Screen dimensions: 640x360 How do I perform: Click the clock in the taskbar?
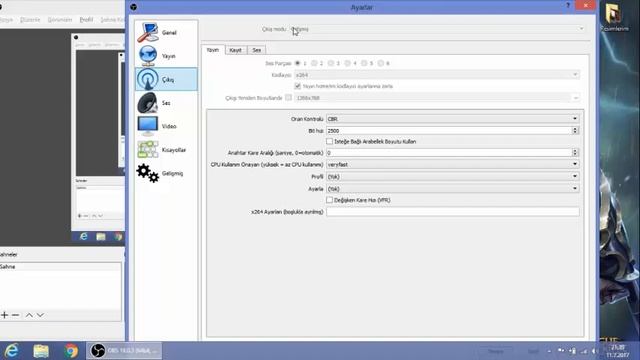[617, 351]
